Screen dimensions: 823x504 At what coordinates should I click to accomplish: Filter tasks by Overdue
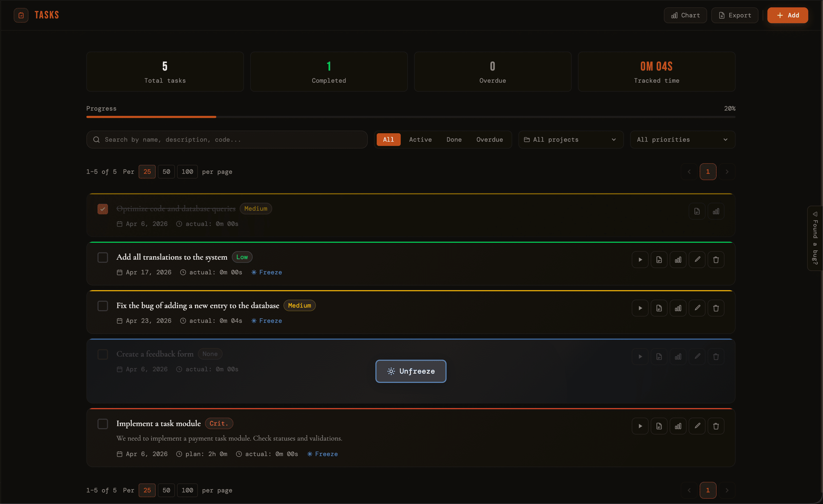pos(490,140)
